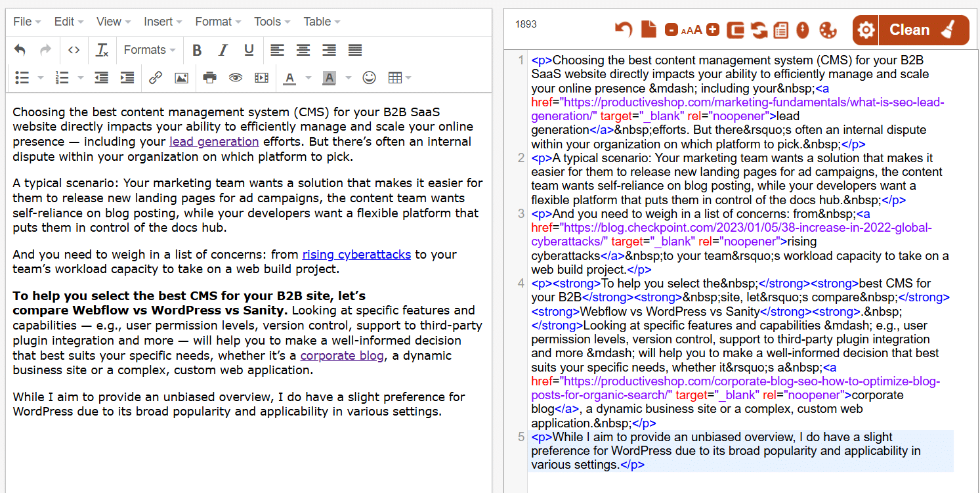Image resolution: width=980 pixels, height=493 pixels.
Task: Increase source font size plus button
Action: 713,30
